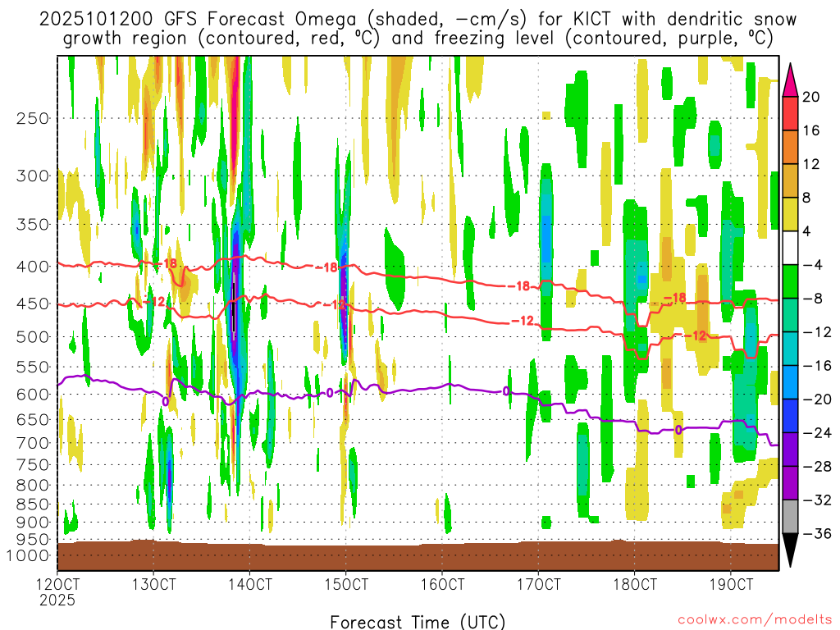The width and height of the screenshot is (840, 630).
Task: Click the 400 pressure level label
Action: point(33,267)
